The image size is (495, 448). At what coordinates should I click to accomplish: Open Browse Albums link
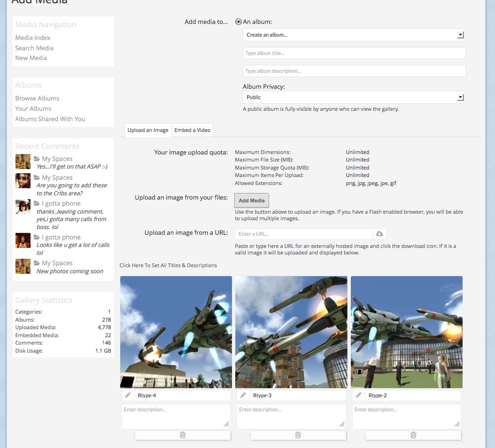point(37,98)
